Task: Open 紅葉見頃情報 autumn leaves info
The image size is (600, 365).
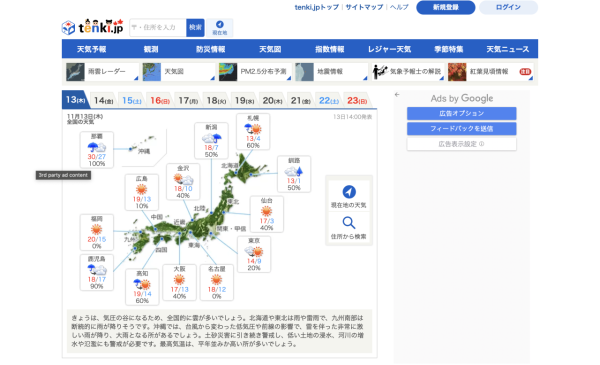Action: click(490, 72)
